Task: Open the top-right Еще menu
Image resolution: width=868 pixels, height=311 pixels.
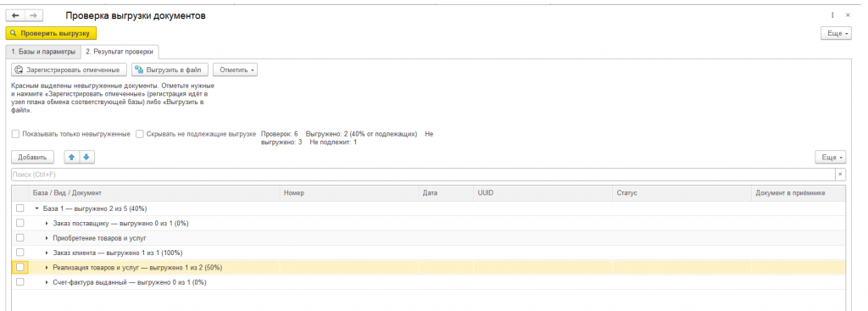Action: coord(836,34)
